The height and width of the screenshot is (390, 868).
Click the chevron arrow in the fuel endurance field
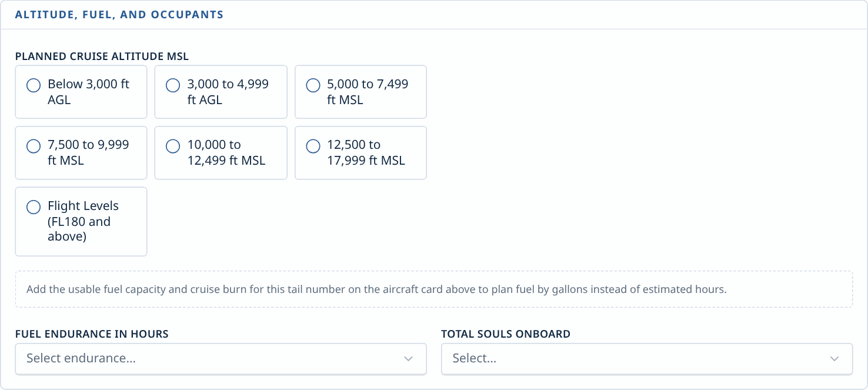coord(409,359)
